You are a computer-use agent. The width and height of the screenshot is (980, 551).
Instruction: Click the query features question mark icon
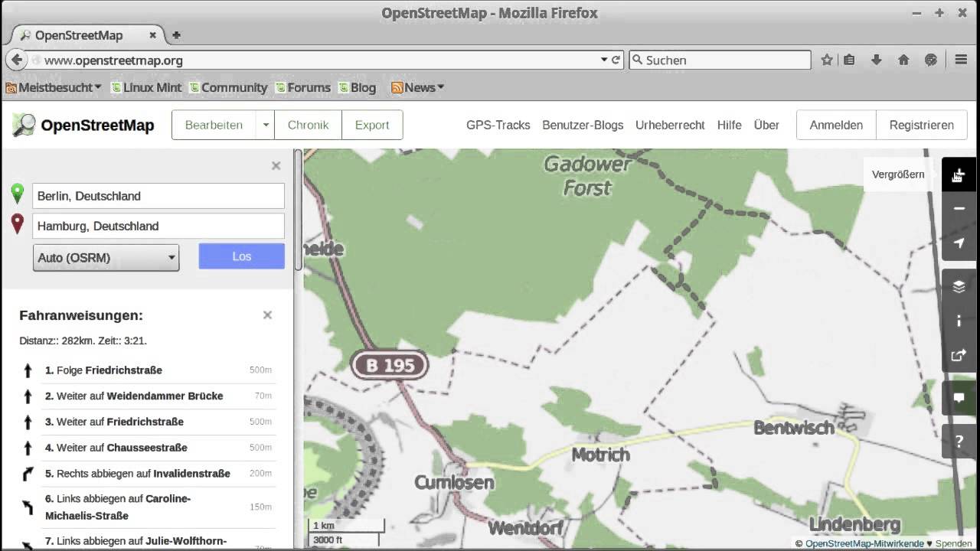coord(959,442)
